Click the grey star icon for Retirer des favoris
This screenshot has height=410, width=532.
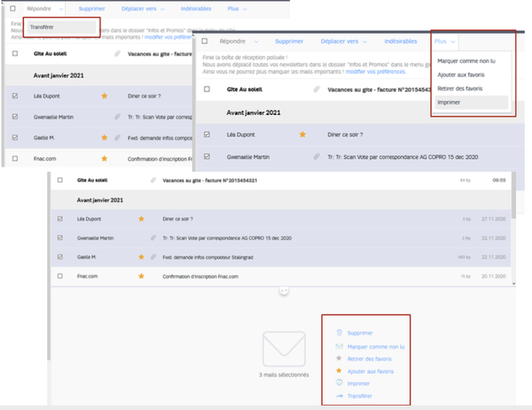[339, 358]
